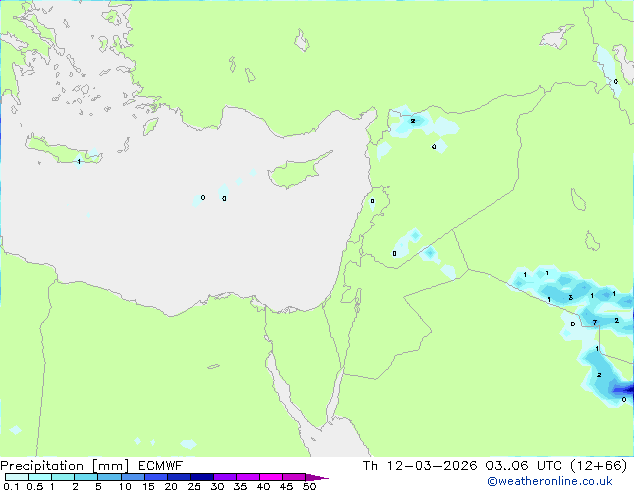
Task: Click the 40 mm magenta legend swatch
Action: pos(271,477)
